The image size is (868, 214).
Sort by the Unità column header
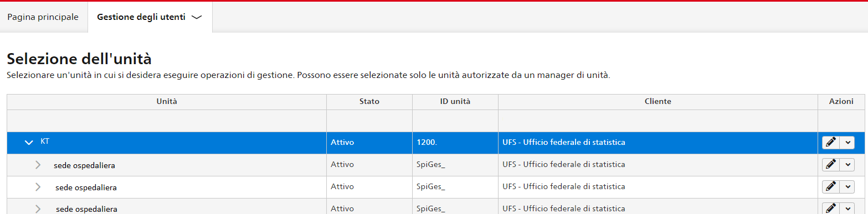coord(167,102)
